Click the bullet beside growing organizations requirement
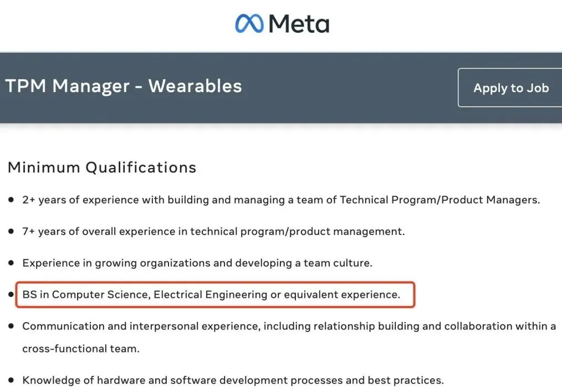This screenshot has height=392, width=562. (x=11, y=263)
